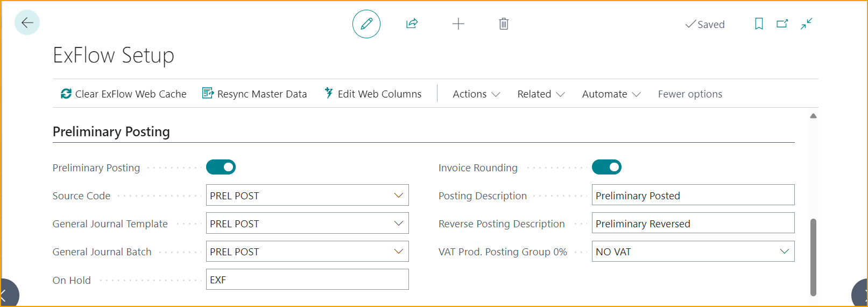The height and width of the screenshot is (307, 868).
Task: Open the VAT Prod. Posting Group dropdown arrow
Action: point(785,252)
